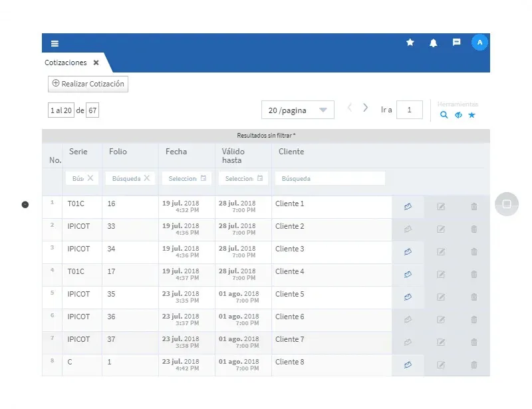Open the notifications bell
This screenshot has width=532, height=409.
(x=433, y=42)
